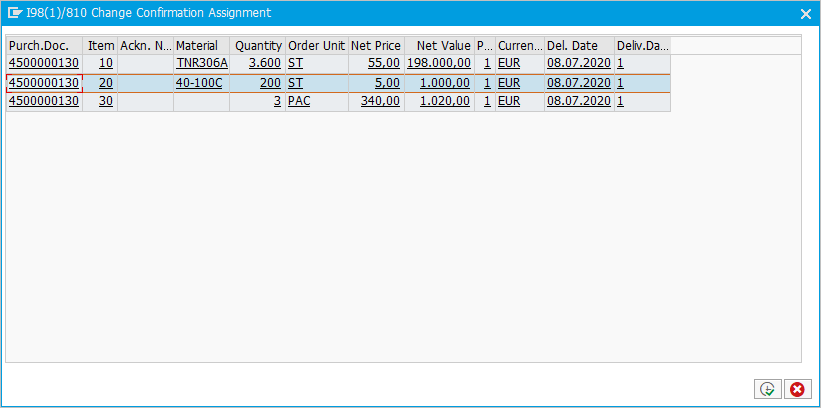The width and height of the screenshot is (821, 408).
Task: Click the PAC order unit cell
Action: coord(299,101)
